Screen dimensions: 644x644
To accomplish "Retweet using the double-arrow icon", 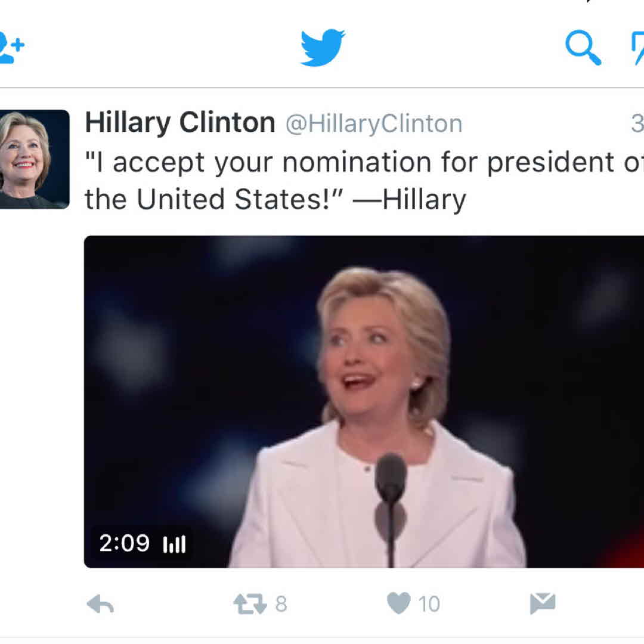I will tap(250, 604).
